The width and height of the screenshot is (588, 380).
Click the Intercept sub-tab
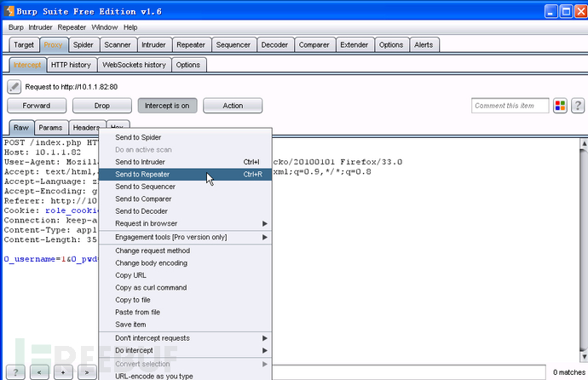27,65
